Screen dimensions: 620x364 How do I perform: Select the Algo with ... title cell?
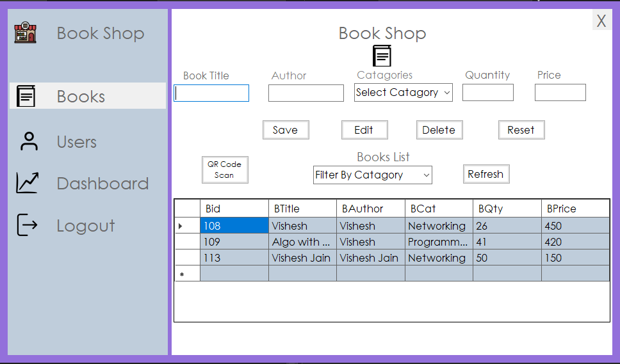click(x=302, y=242)
